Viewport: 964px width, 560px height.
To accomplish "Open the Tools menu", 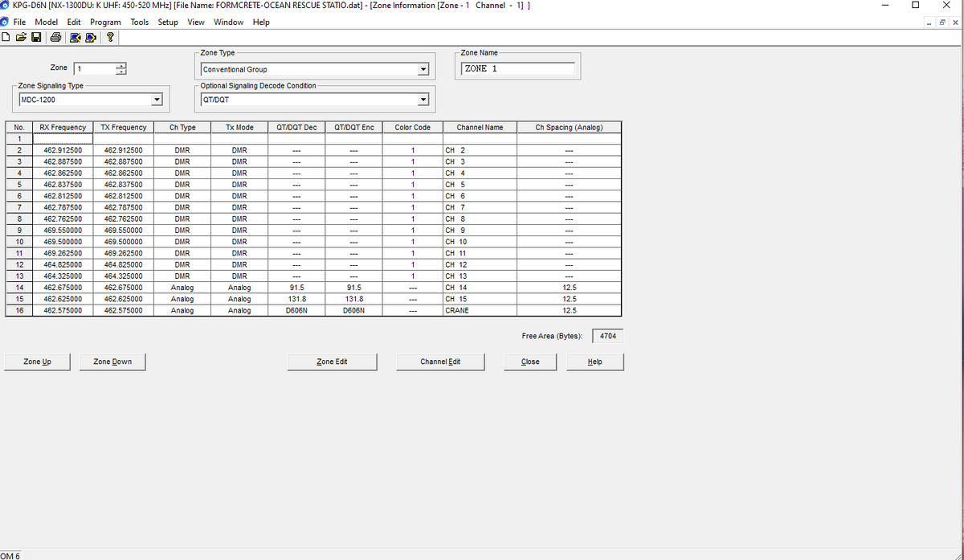I will coord(140,22).
